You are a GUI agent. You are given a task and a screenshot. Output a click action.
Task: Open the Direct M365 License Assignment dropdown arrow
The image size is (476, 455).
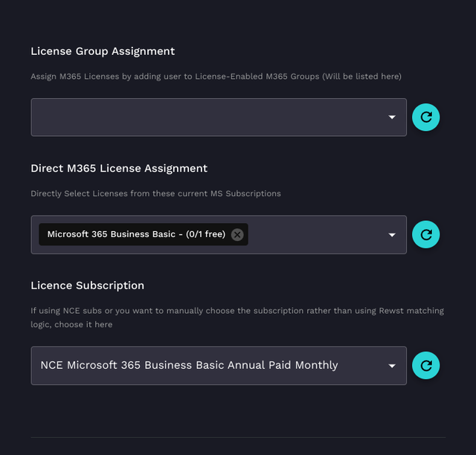click(x=392, y=235)
